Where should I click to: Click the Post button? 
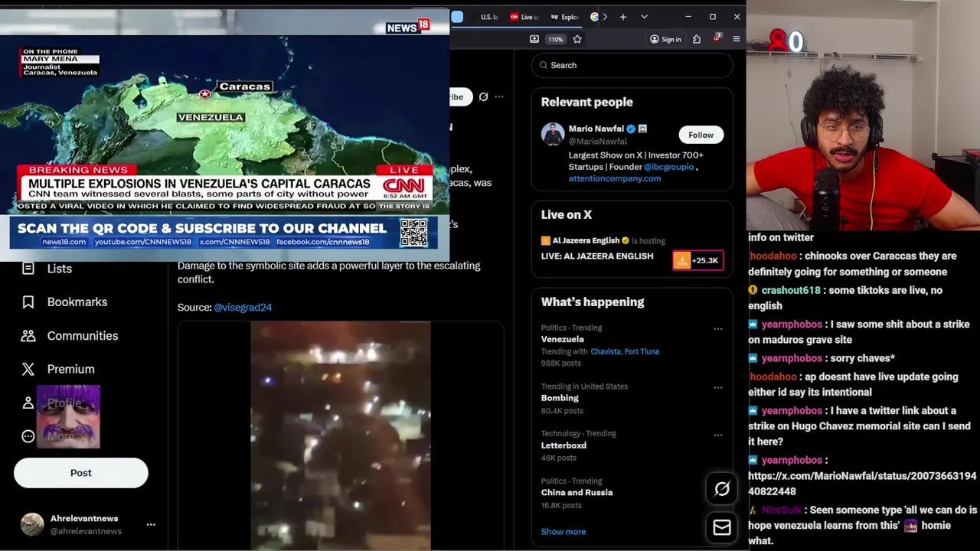(x=80, y=473)
